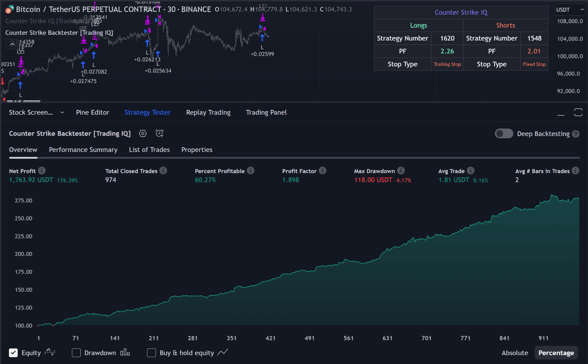
Task: Select the Strategy Tester tab
Action: (x=148, y=112)
